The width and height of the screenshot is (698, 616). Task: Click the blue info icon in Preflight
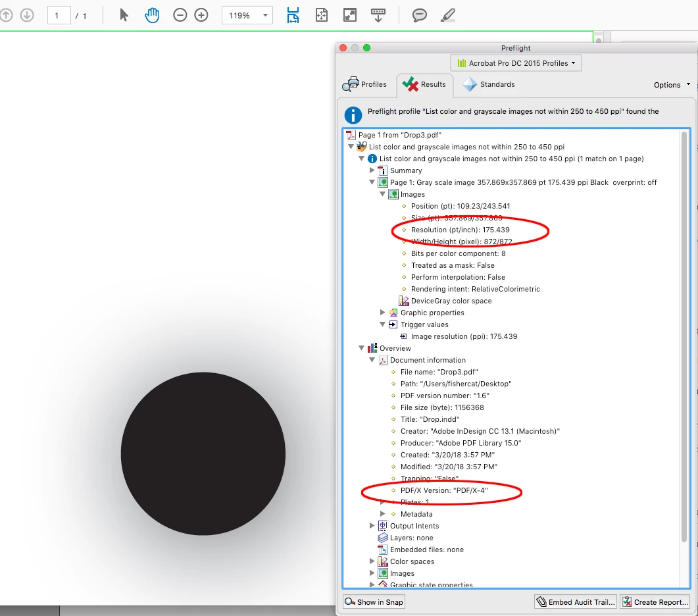tap(353, 115)
